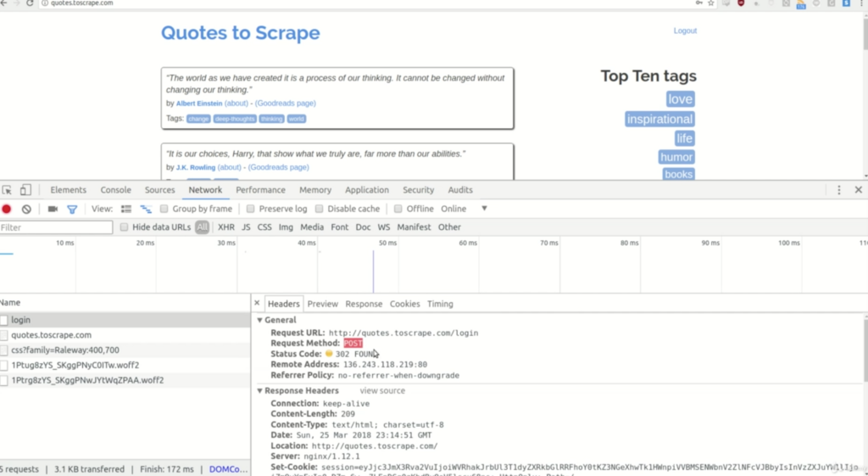
Task: Click the RSS feed extension icon
Action: point(801,4)
